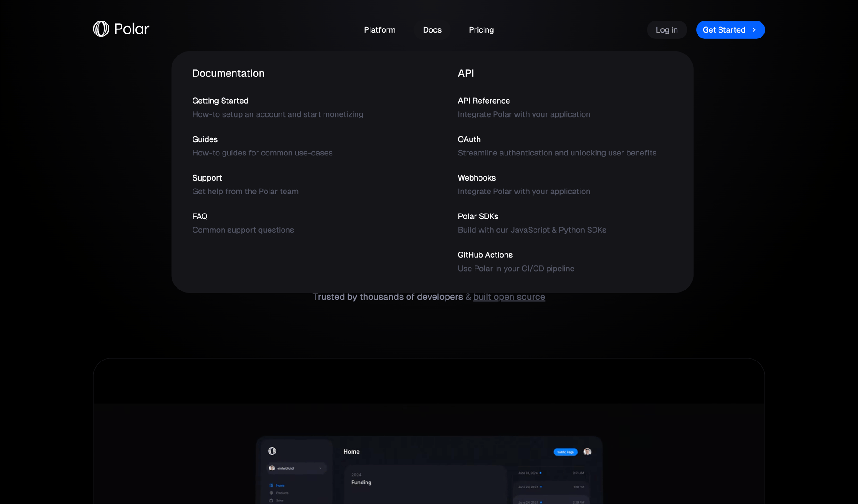
Task: Open Sales via its sidebar icon
Action: click(271, 500)
